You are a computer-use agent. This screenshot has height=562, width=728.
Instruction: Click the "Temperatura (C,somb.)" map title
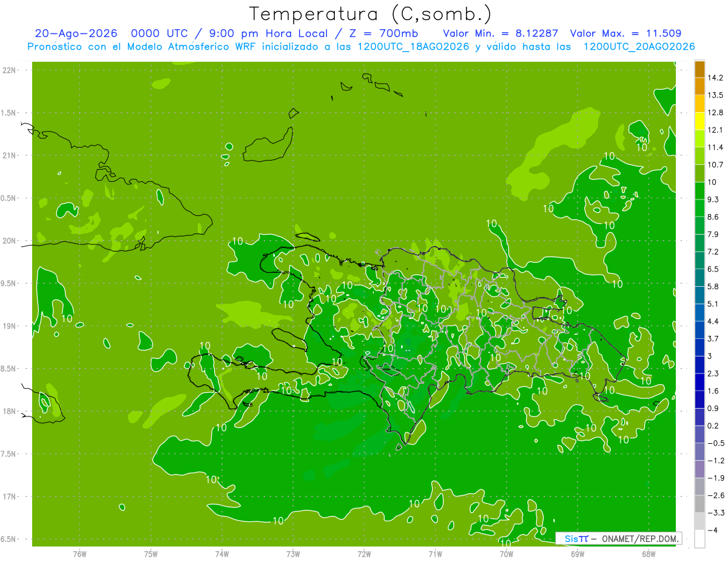(371, 13)
